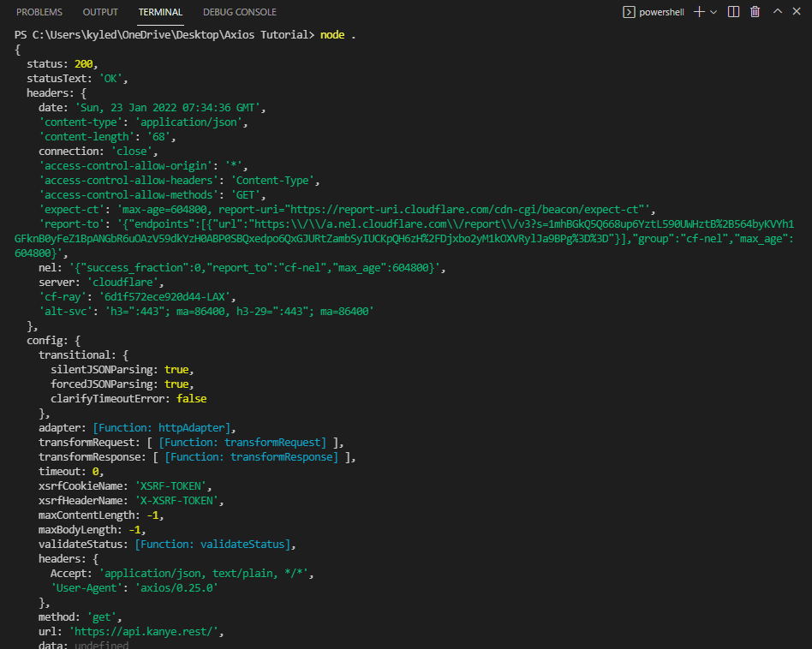This screenshot has height=649, width=812.
Task: Create a new terminal with the plus icon
Action: click(x=699, y=12)
